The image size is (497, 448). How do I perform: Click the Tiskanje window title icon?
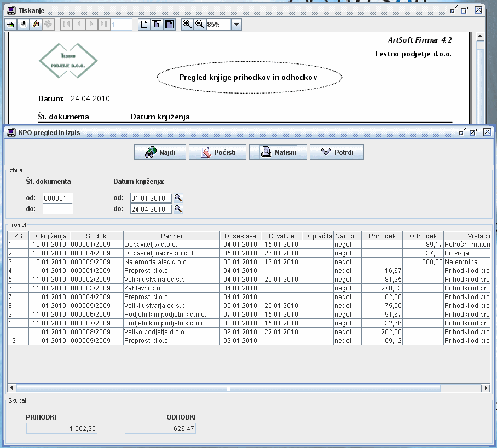[x=11, y=10]
